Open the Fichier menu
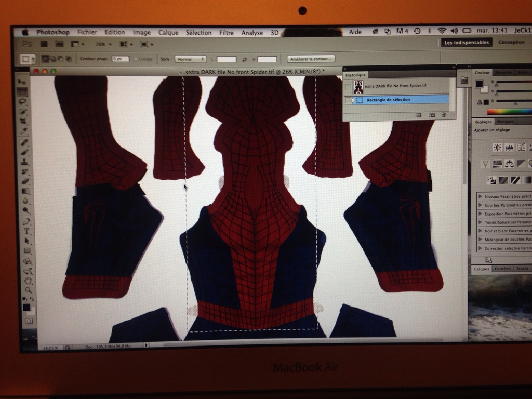Image resolution: width=532 pixels, height=399 pixels. click(87, 32)
